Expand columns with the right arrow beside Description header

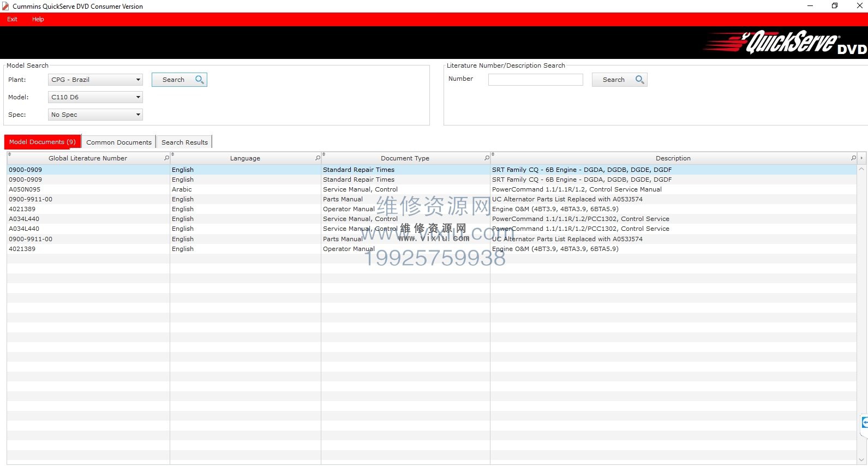click(x=861, y=158)
